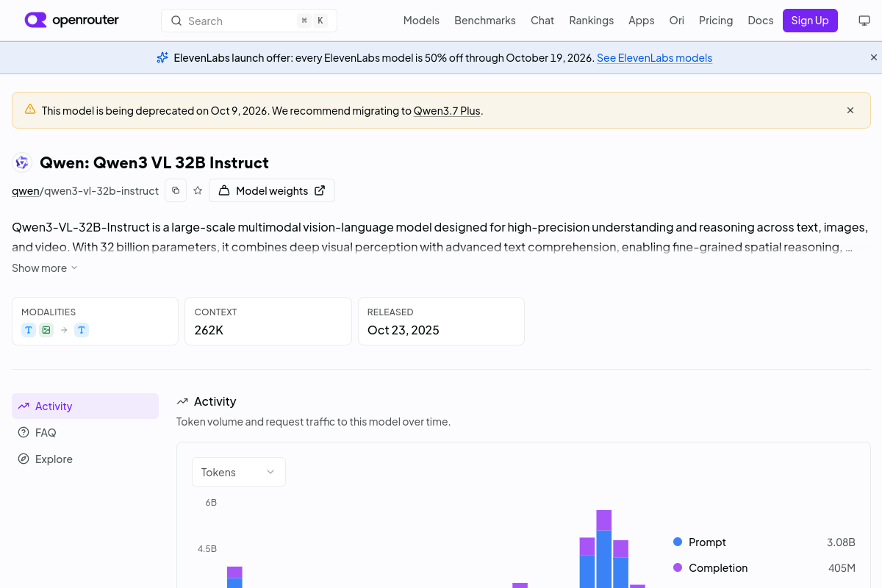Click the purple Completion legend swatch
The width and height of the screenshot is (882, 588).
click(x=678, y=567)
